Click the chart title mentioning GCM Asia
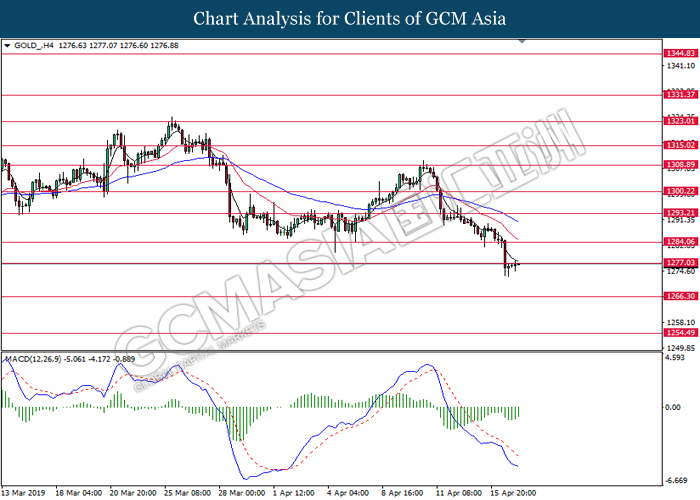Image resolution: width=700 pixels, height=500 pixels. click(x=350, y=19)
